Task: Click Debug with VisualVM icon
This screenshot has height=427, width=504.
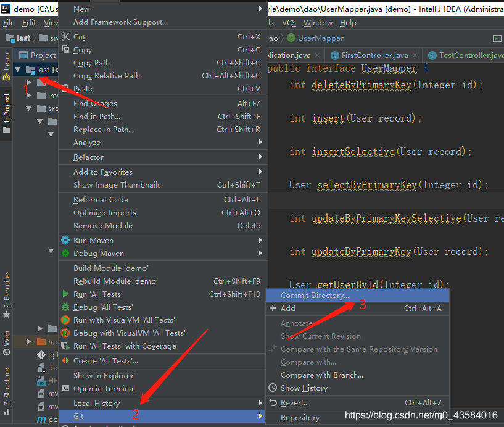Action: (65, 333)
